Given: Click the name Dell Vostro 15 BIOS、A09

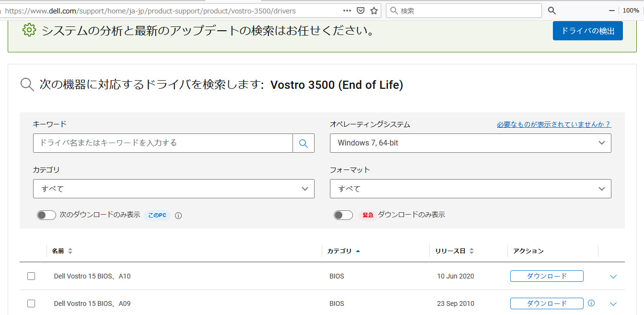Looking at the screenshot, I should [x=92, y=303].
